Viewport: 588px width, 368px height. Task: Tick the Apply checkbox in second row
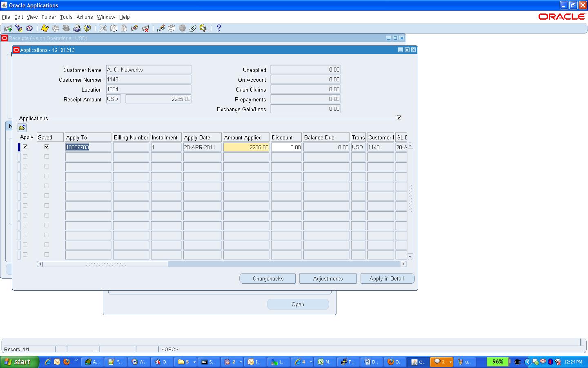click(x=25, y=156)
